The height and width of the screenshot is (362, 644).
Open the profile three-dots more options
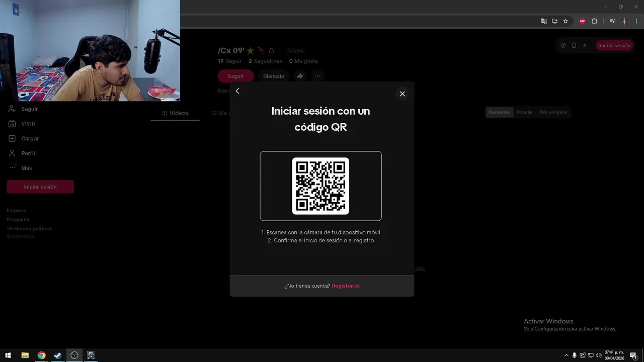[317, 76]
